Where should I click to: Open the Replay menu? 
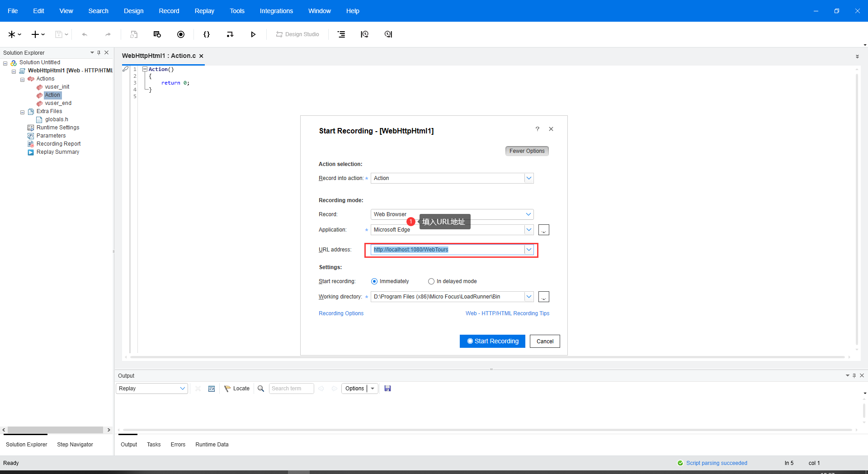pos(204,11)
